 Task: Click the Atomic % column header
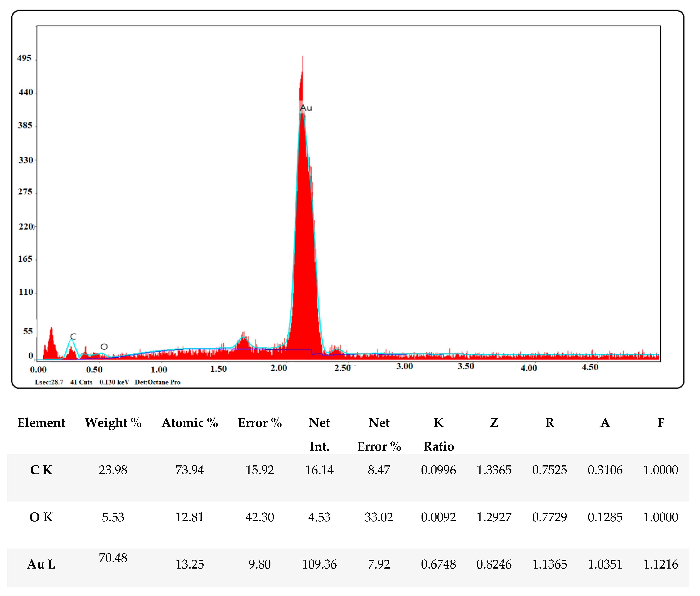click(x=189, y=423)
